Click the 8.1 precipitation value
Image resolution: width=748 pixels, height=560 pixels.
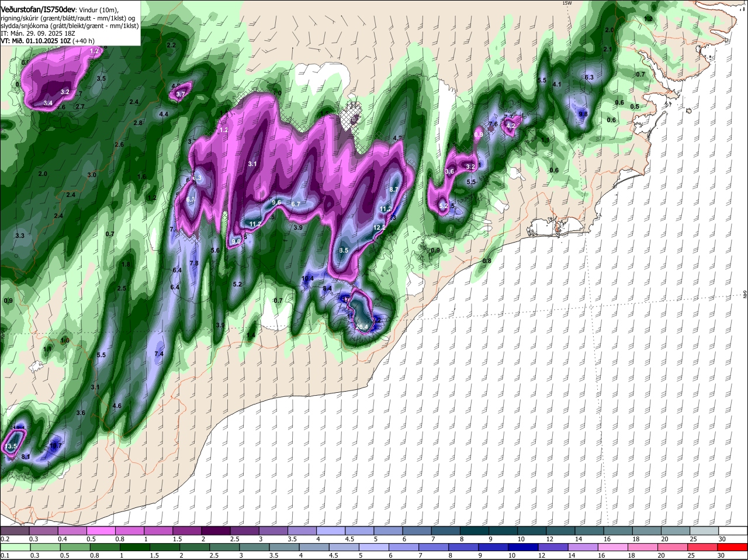coord(26,457)
